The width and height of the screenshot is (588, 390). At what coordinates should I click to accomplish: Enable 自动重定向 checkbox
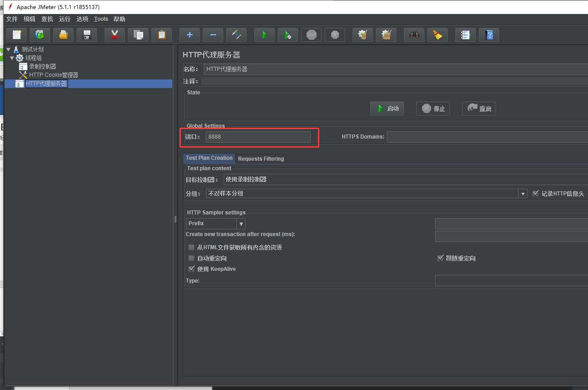point(192,258)
